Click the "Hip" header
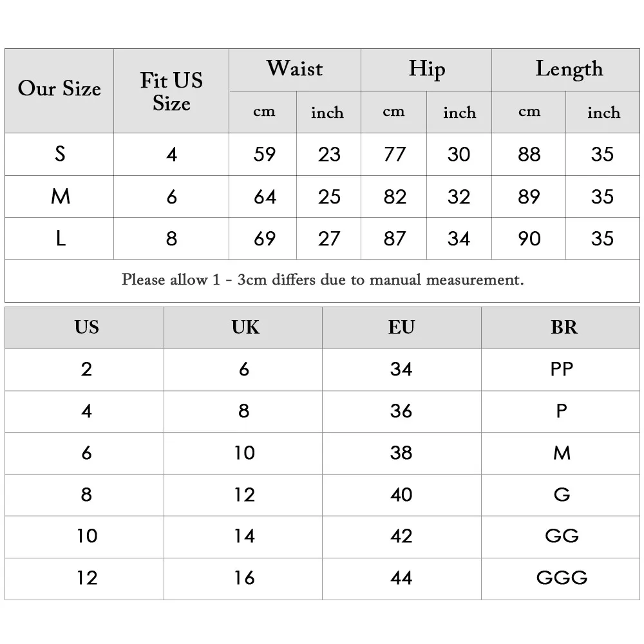 (426, 70)
